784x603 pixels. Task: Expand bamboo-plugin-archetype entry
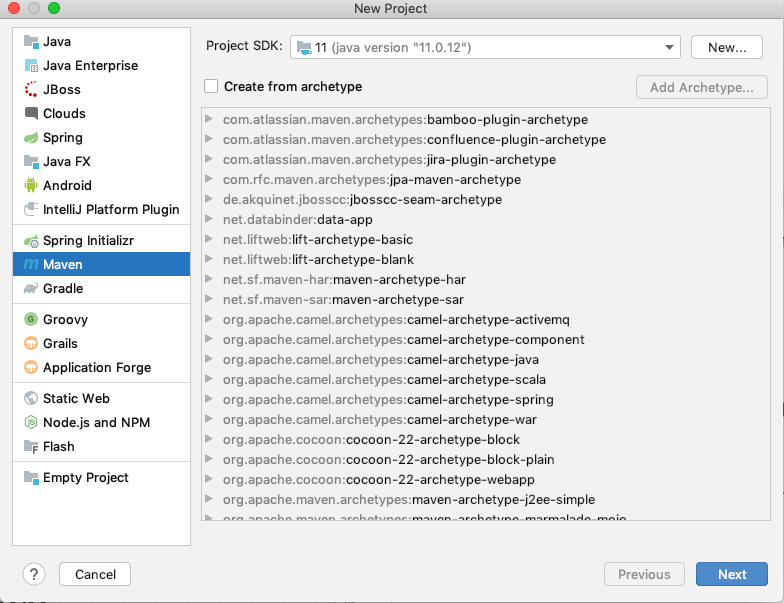coord(209,119)
